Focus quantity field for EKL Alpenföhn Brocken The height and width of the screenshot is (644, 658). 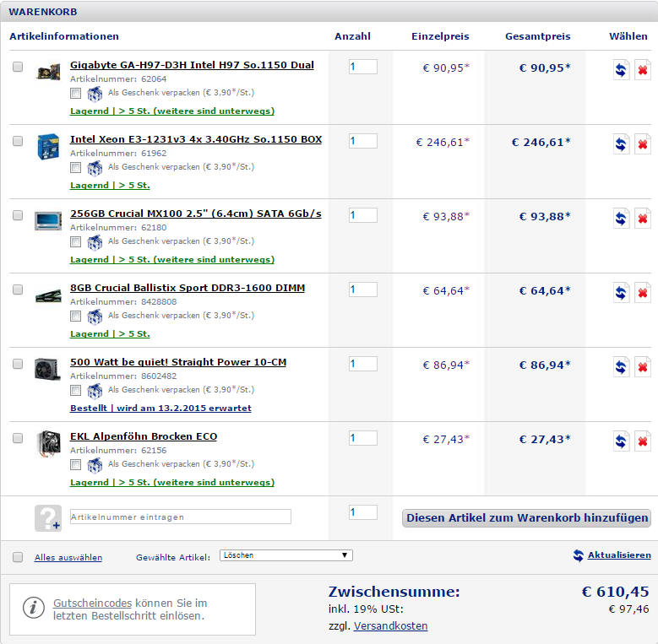pos(363,438)
